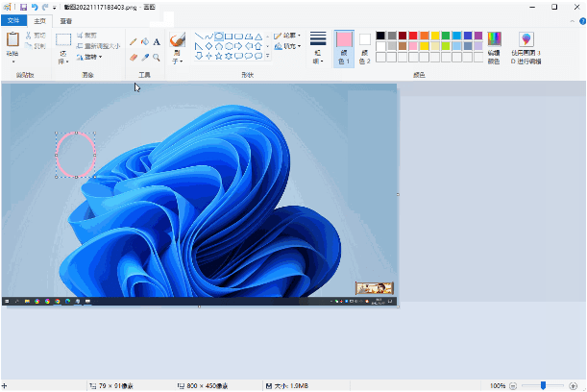Choose the Fill with color bucket tool
Screen dimensions: 587x392
[x=145, y=42]
